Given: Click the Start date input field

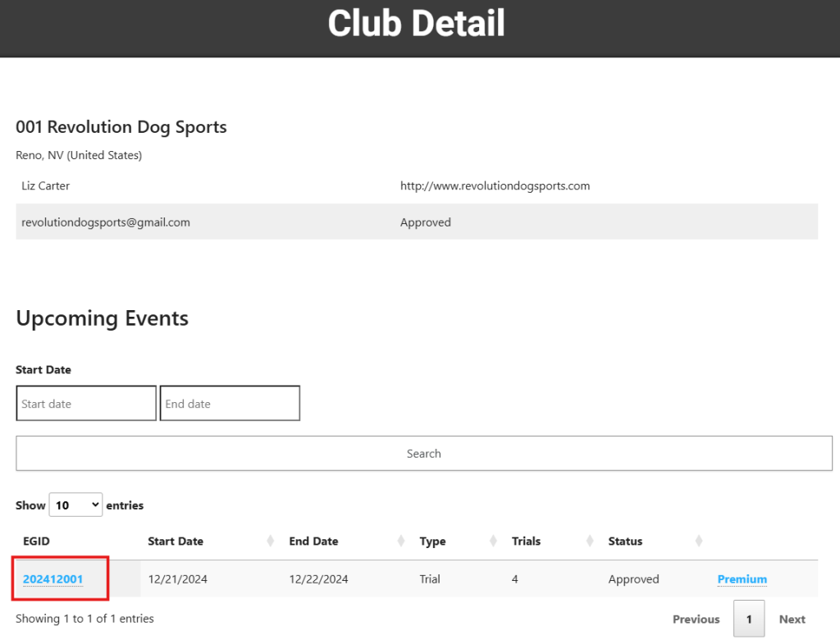Looking at the screenshot, I should 86,404.
